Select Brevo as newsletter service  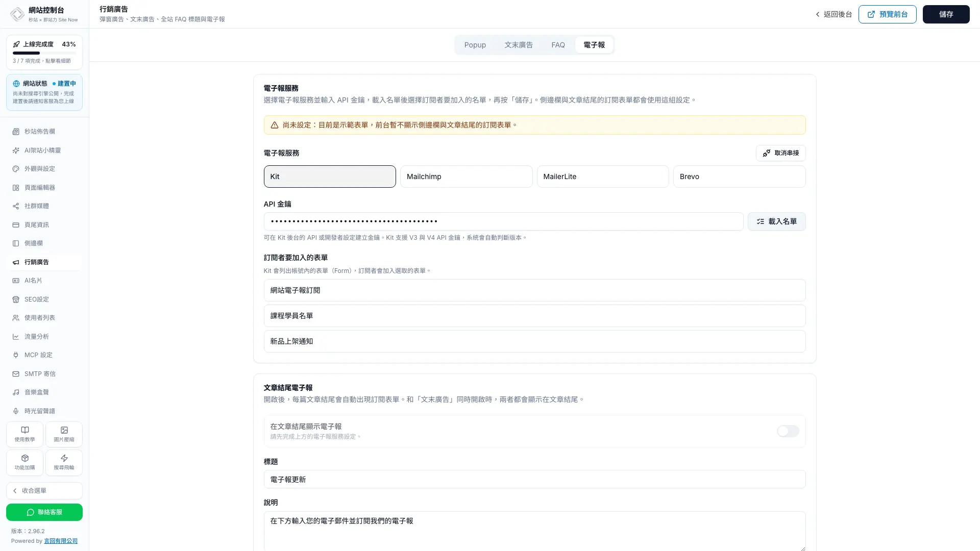pos(739,177)
